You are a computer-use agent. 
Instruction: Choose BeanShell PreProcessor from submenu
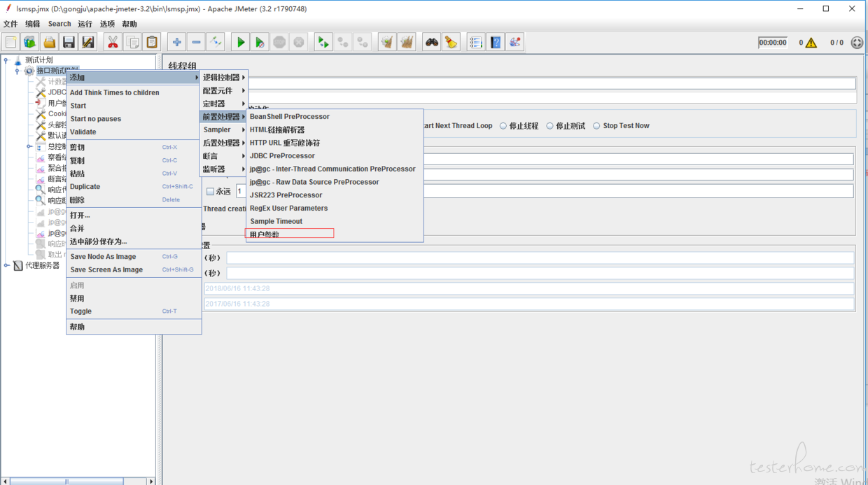[335, 117]
